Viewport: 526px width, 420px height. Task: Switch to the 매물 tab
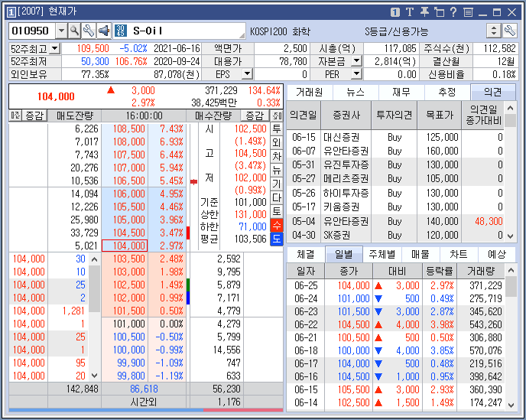tap(420, 255)
